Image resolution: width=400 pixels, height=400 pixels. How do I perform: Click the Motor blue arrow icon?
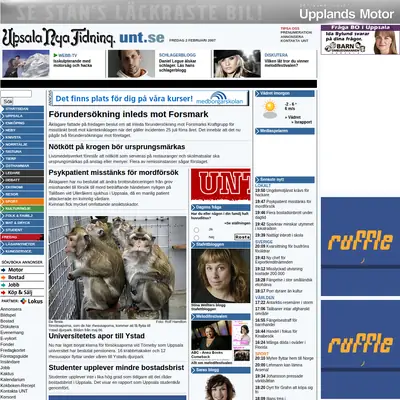coord(4,270)
